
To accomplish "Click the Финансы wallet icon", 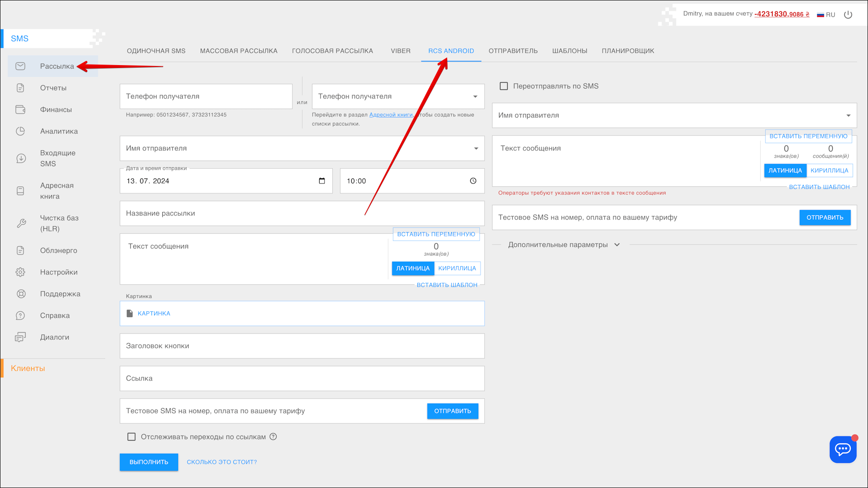I will tap(20, 109).
